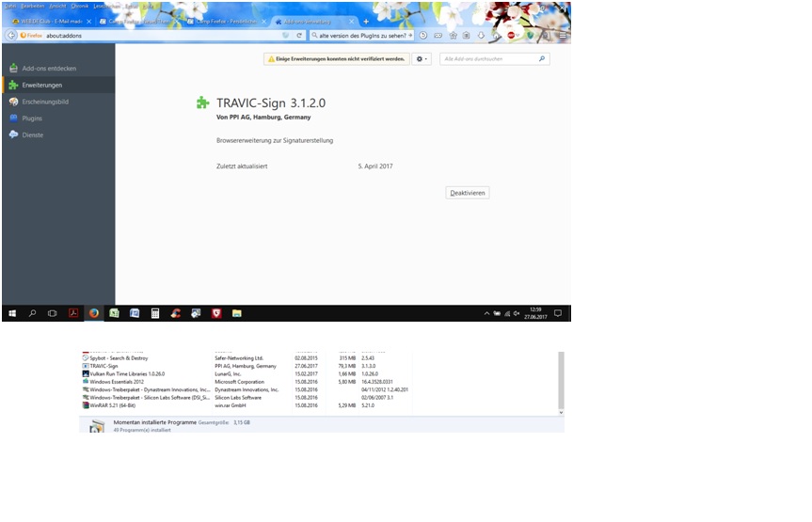Show bookmarks list icon next to star
The width and height of the screenshot is (812, 522).
(x=466, y=35)
